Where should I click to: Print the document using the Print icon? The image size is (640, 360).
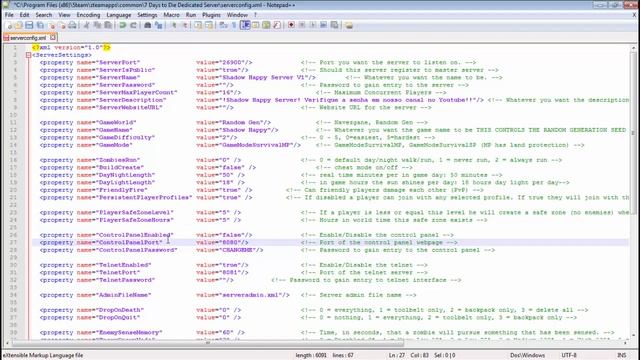pos(73,25)
